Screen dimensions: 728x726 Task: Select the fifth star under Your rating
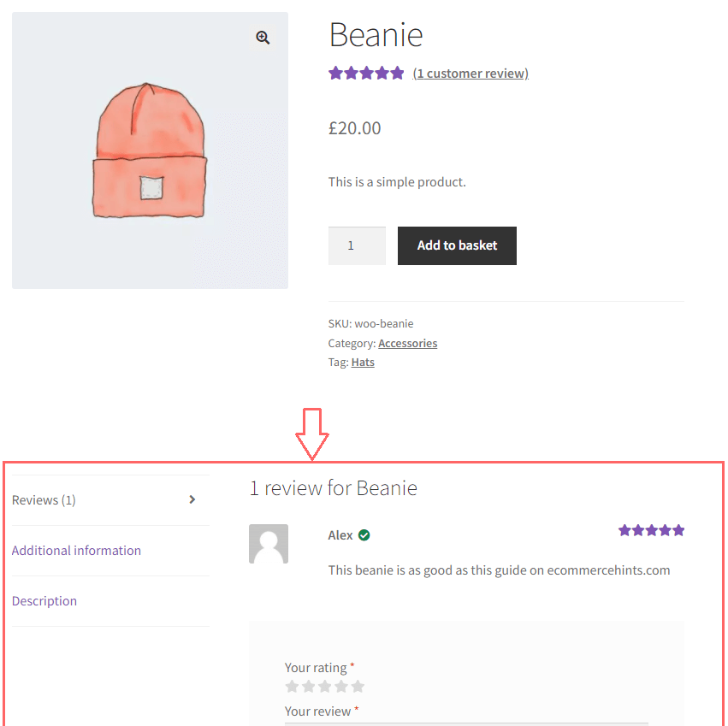pyautogui.click(x=358, y=686)
